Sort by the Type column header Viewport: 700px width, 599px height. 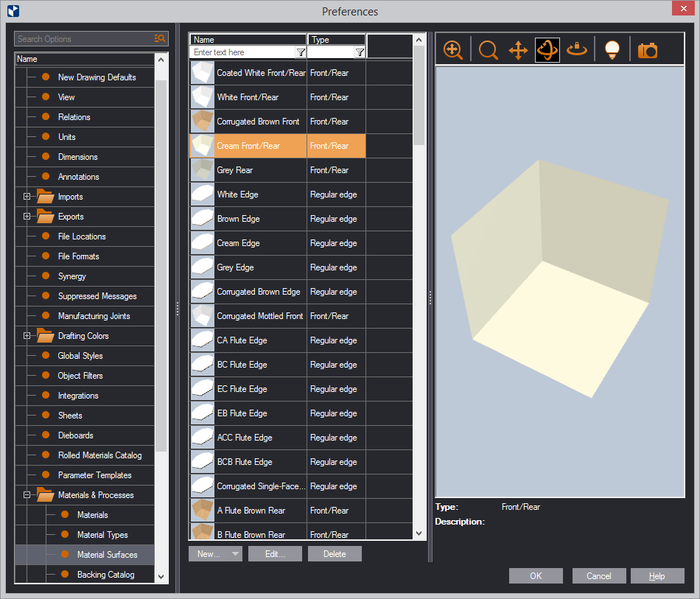click(337, 40)
